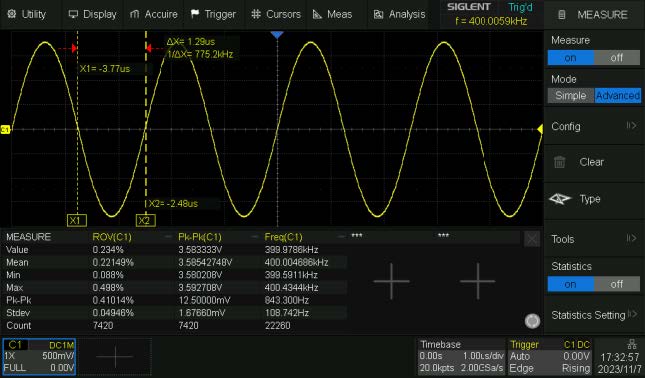645x378 pixels.
Task: Select the Type measurement icon
Action: click(560, 199)
